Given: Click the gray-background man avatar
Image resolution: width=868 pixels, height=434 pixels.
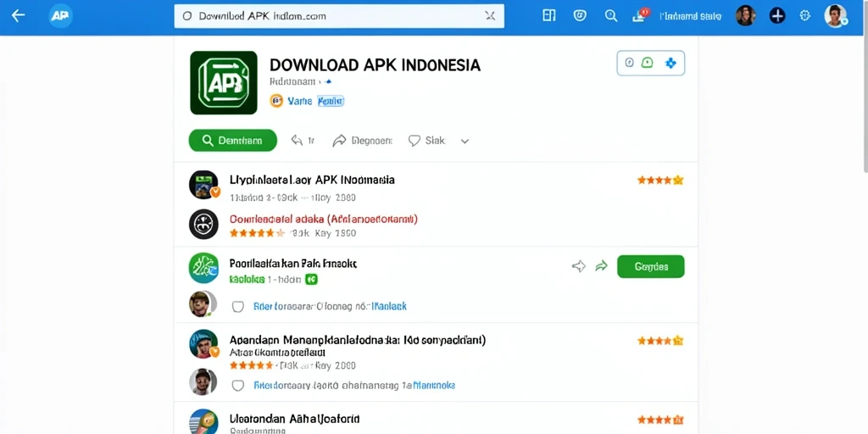Looking at the screenshot, I should point(202,382).
